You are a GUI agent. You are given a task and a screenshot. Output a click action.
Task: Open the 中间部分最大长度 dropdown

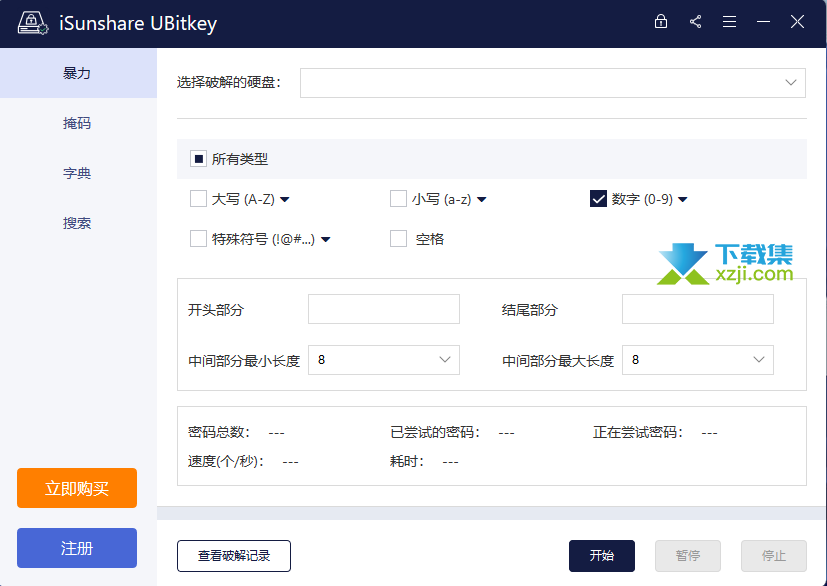pyautogui.click(x=698, y=360)
